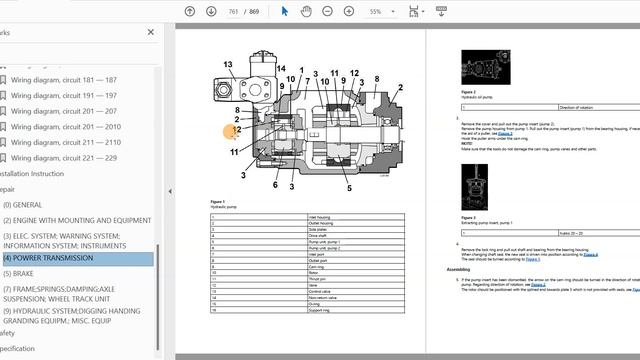Screen dimensions: 640x360
Task: Click the hydraulic pump cross-section diagram
Action: point(308,122)
